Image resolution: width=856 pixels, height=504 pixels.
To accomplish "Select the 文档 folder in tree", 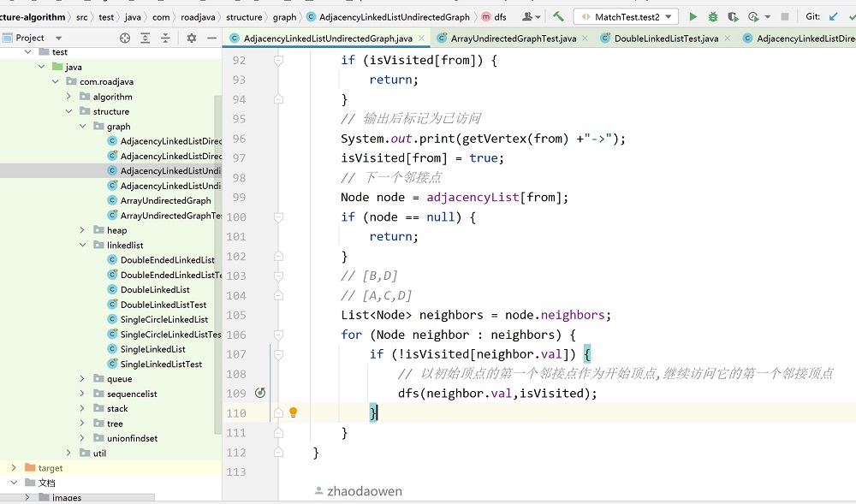I will tap(46, 483).
